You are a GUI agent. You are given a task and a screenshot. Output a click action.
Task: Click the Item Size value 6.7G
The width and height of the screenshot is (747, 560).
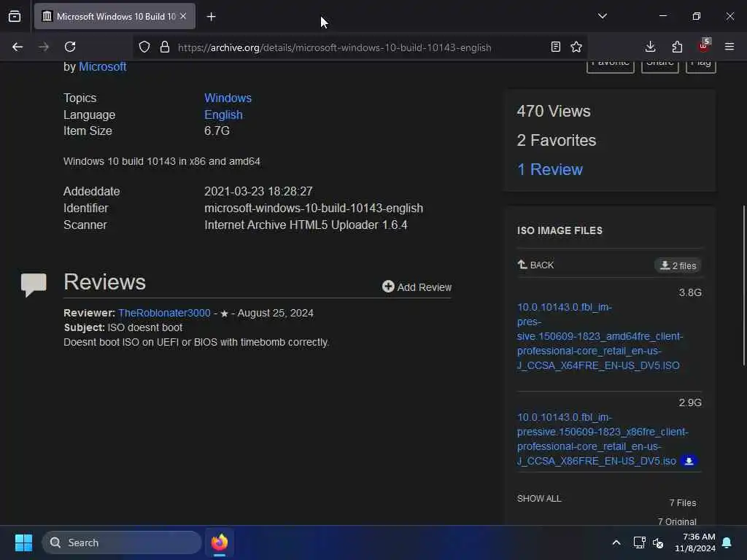coord(217,131)
